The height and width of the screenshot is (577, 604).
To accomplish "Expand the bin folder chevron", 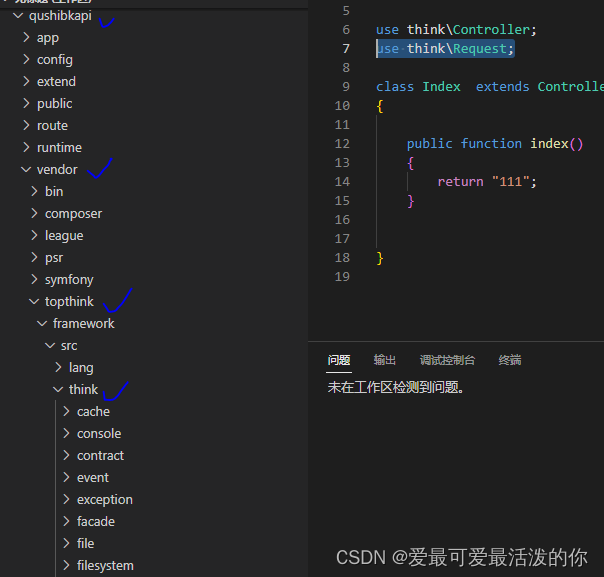I will (34, 191).
